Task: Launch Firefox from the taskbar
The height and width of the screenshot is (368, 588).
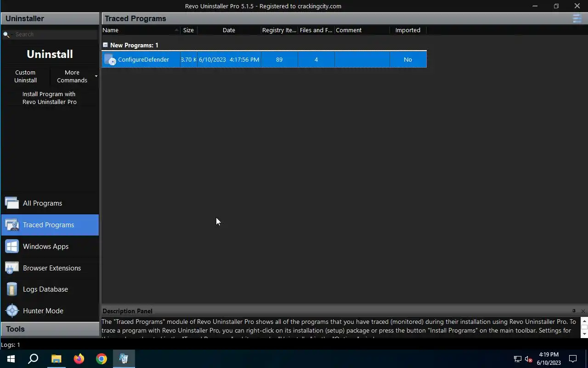Action: (79, 359)
